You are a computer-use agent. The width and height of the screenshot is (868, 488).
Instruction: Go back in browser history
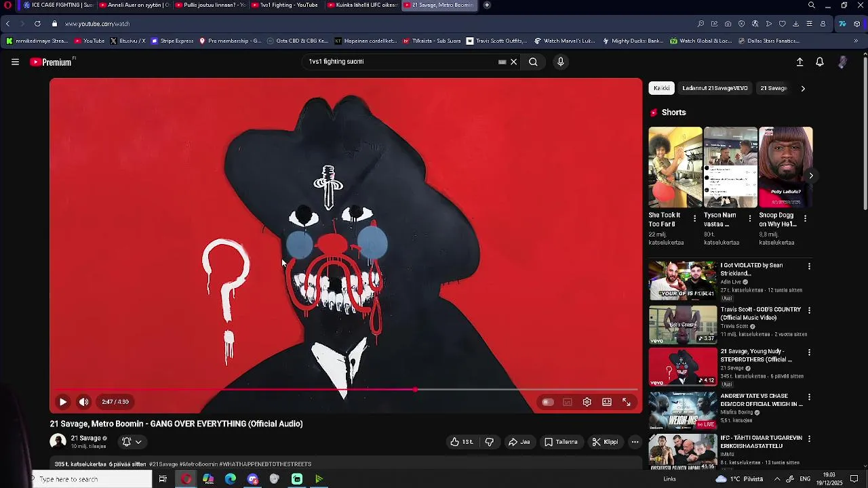click(x=7, y=24)
